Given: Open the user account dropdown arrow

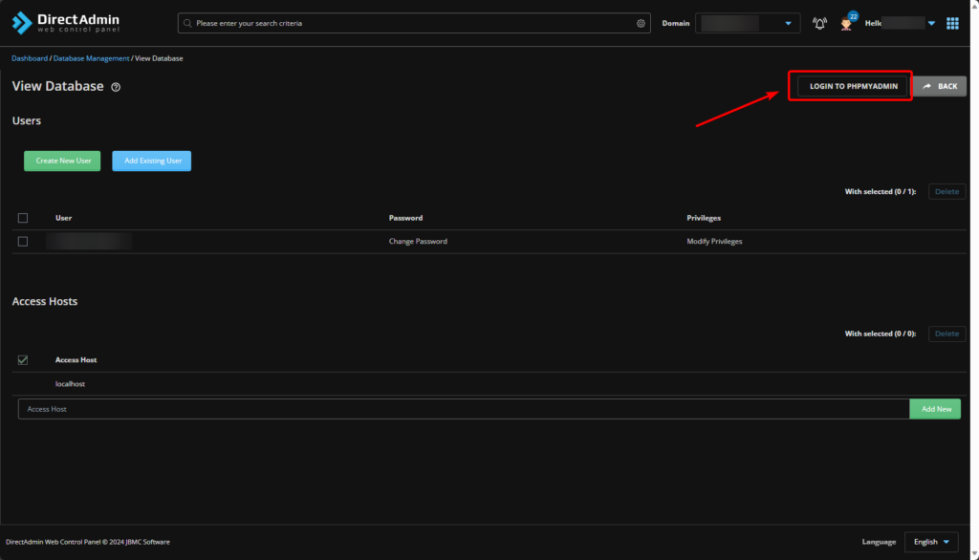Looking at the screenshot, I should 931,23.
